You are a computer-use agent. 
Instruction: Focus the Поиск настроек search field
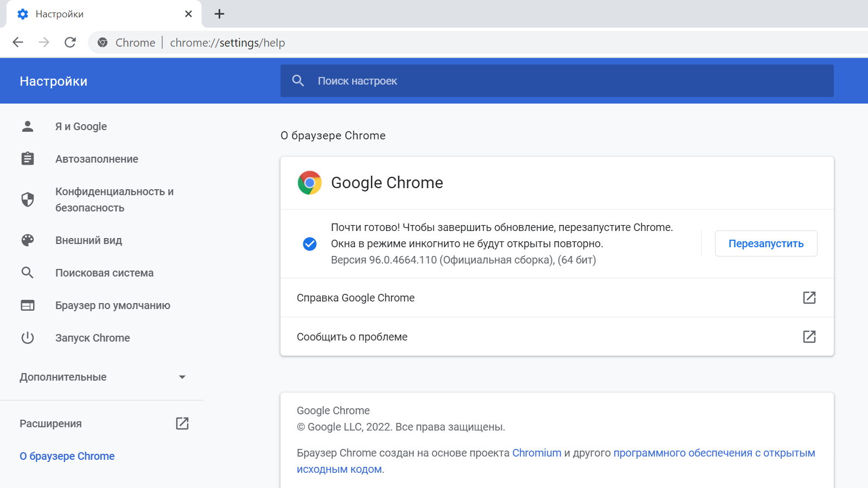tap(557, 81)
